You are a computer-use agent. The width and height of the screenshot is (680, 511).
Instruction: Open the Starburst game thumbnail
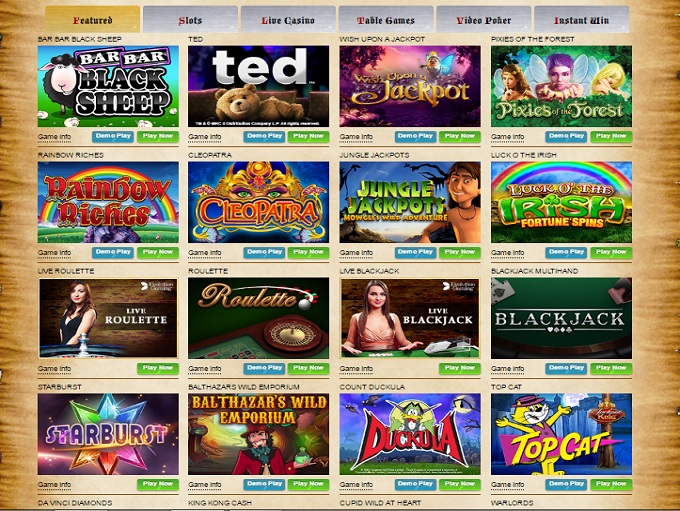pos(108,434)
